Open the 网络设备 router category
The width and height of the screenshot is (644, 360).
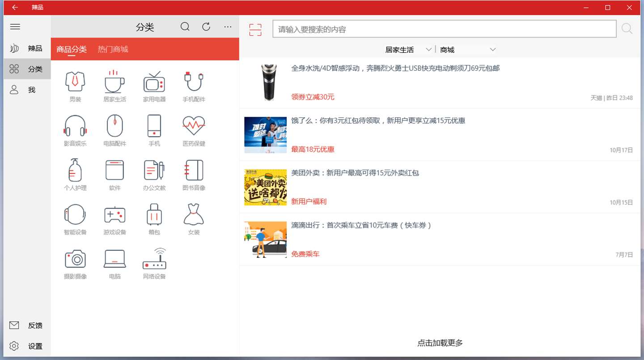[x=154, y=264]
